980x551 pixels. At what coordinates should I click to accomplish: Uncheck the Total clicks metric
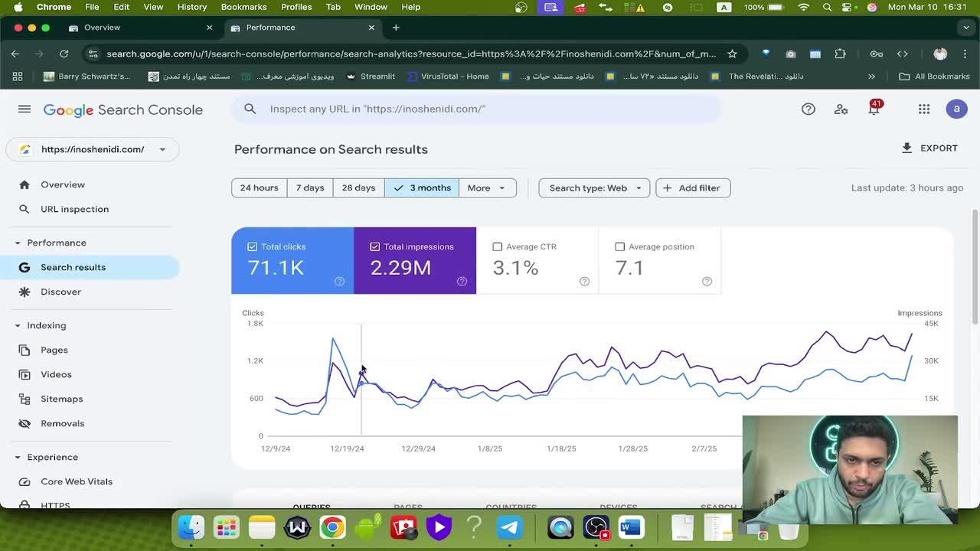tap(253, 246)
